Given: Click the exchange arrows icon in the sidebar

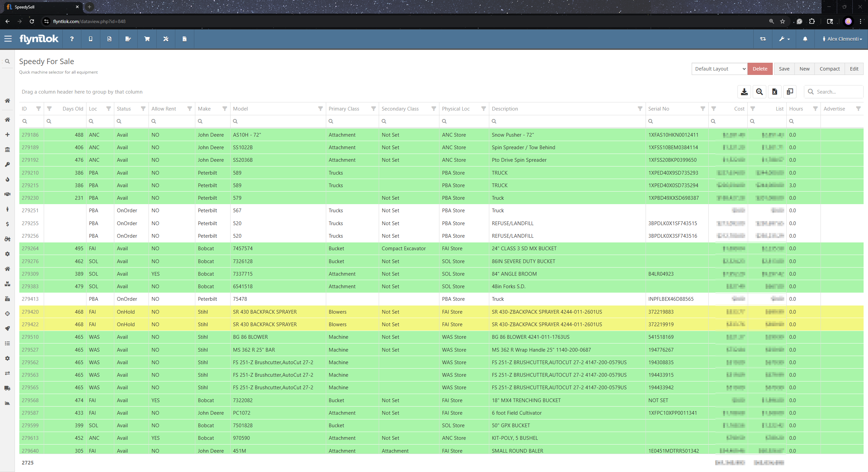Looking at the screenshot, I should point(7,373).
